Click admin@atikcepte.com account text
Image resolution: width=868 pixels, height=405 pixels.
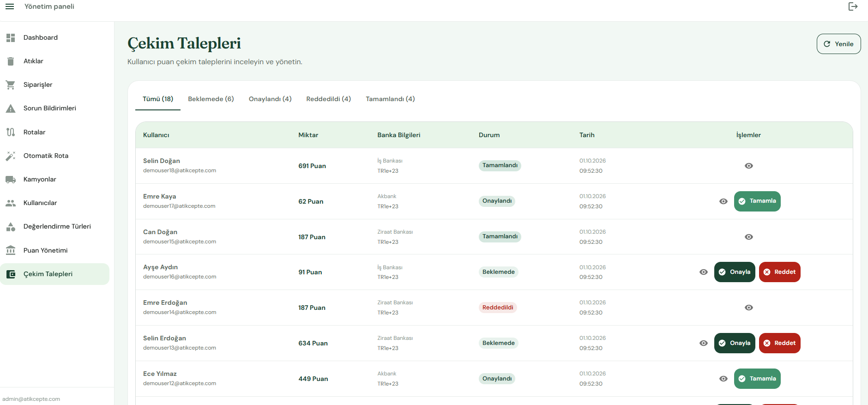pyautogui.click(x=31, y=399)
